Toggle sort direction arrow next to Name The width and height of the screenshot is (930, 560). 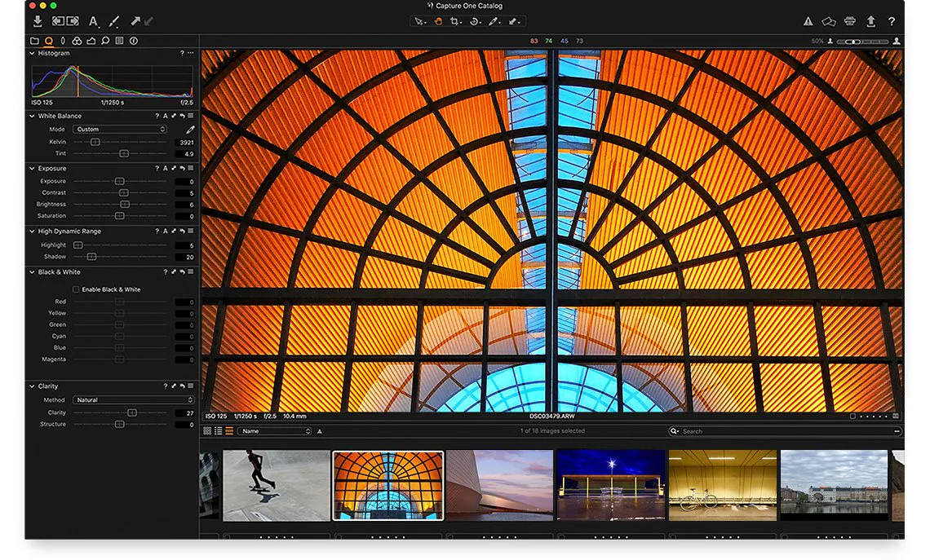320,431
